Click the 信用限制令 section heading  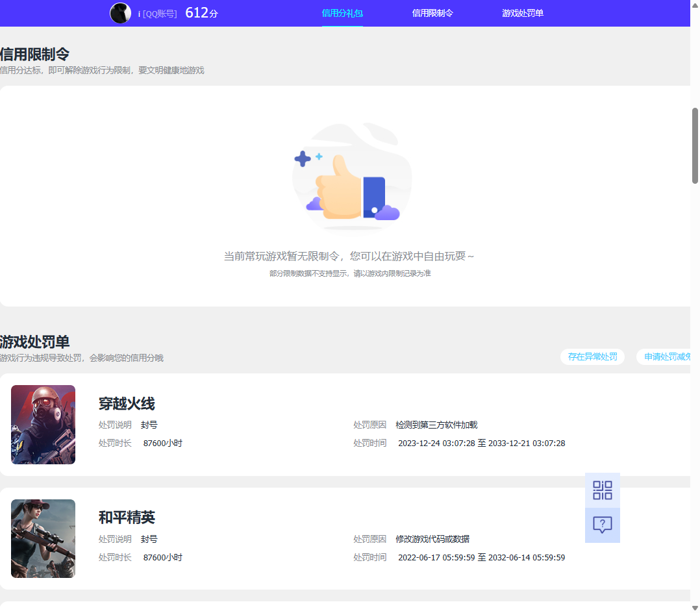pyautogui.click(x=35, y=55)
